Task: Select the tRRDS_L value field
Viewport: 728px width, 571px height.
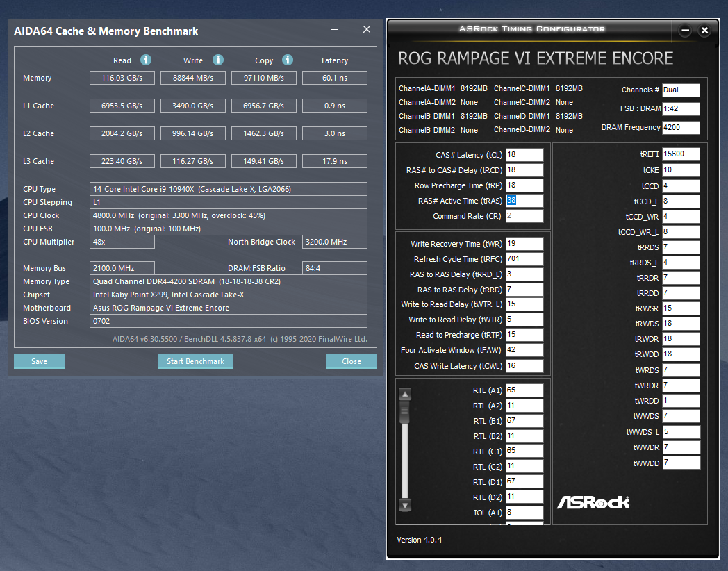Action: point(681,263)
